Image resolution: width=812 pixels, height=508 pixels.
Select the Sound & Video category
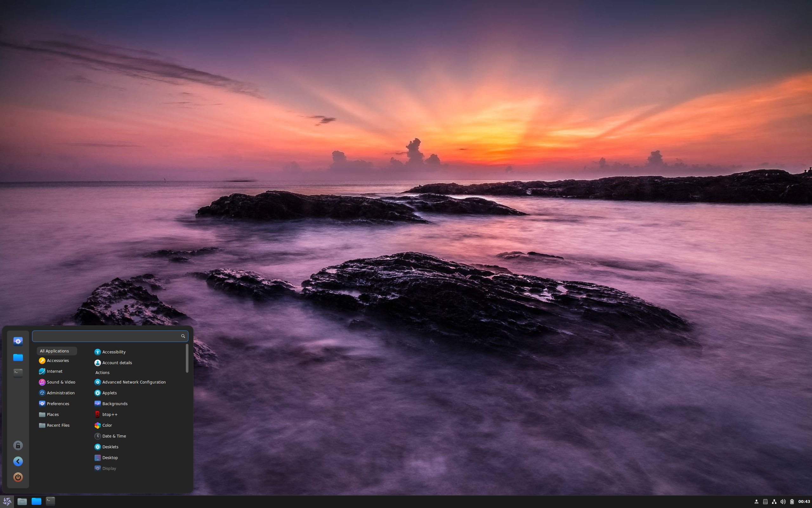click(x=57, y=382)
